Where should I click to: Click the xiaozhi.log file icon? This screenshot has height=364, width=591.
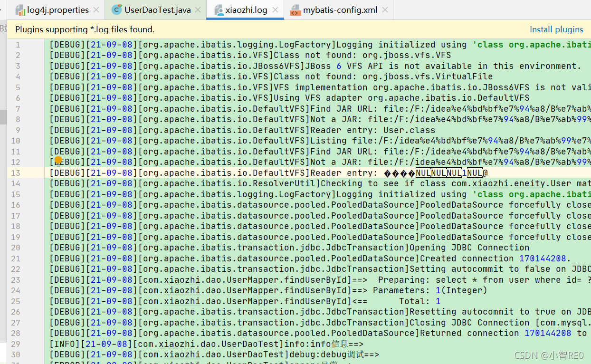(x=219, y=10)
